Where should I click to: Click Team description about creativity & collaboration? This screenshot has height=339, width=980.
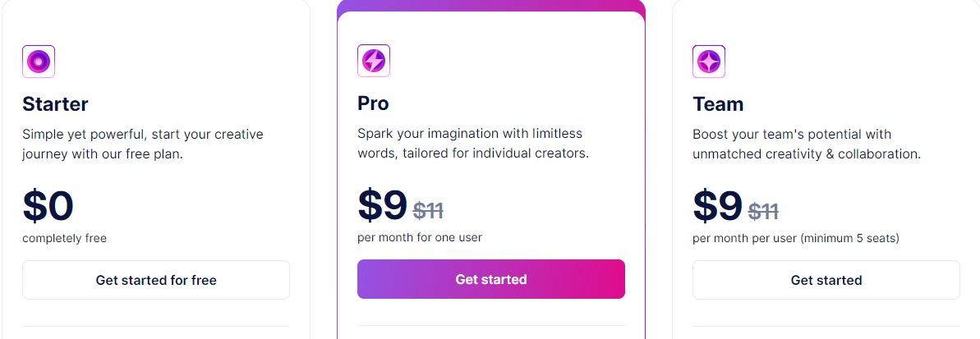806,144
